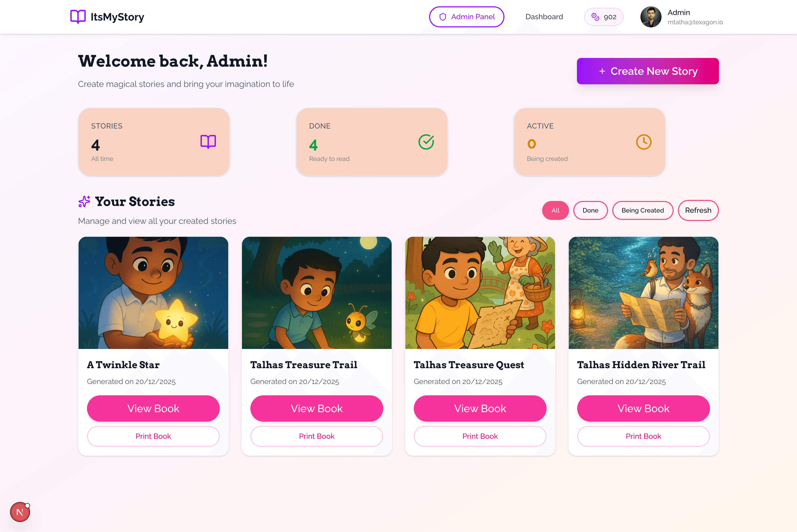Click the shield icon in Admin Panel
797x532 pixels.
tap(443, 17)
